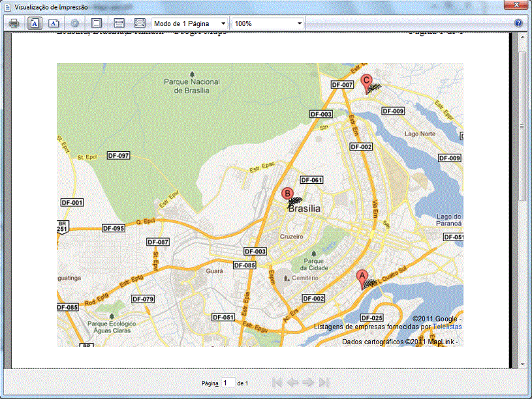532x399 pixels.
Task: Click map marker C
Action: pos(366,83)
